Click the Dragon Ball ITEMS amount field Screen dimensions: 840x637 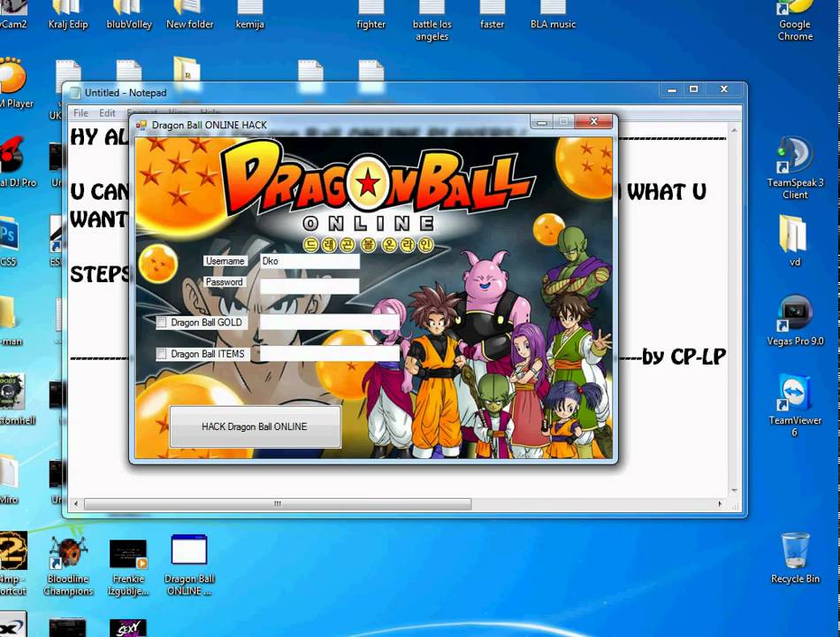330,353
